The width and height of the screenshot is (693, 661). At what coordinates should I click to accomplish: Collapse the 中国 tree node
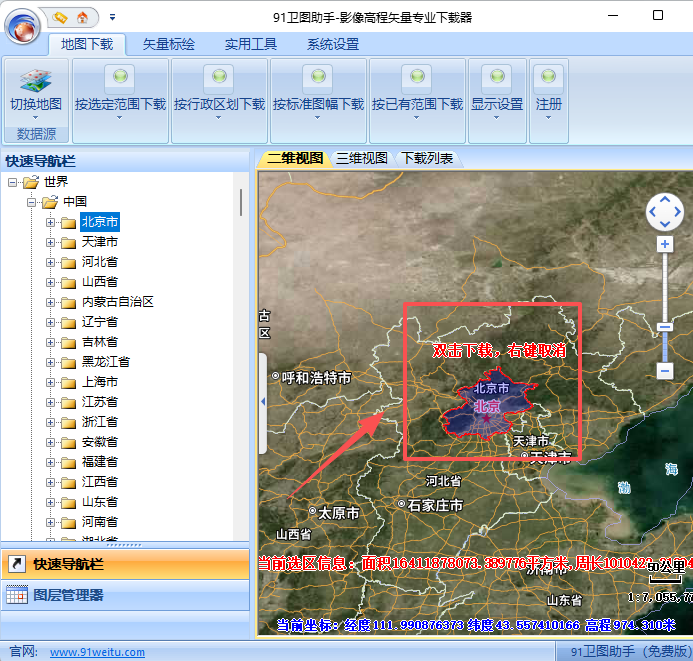coord(31,202)
